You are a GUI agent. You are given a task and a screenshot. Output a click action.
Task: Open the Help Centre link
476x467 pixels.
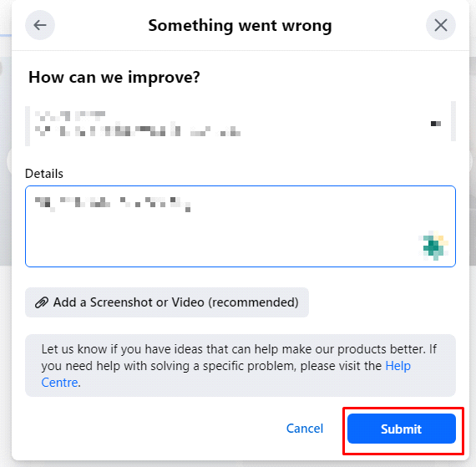225,374
